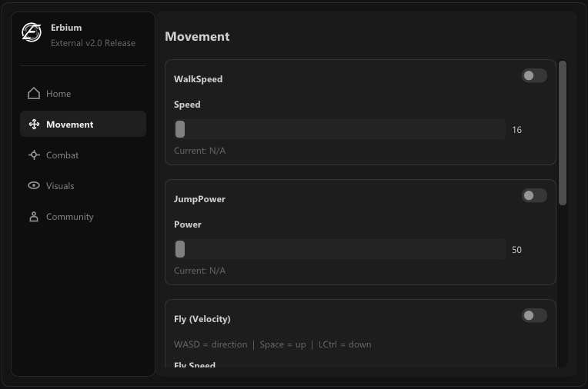The width and height of the screenshot is (588, 389).
Task: Select the Movement sidebar item
Action: tap(83, 124)
